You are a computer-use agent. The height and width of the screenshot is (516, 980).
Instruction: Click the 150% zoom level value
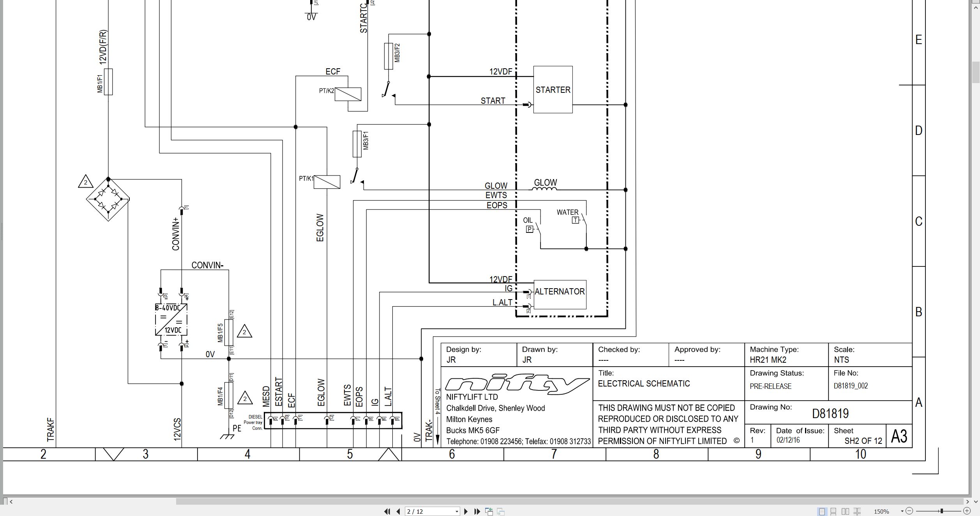pos(881,511)
